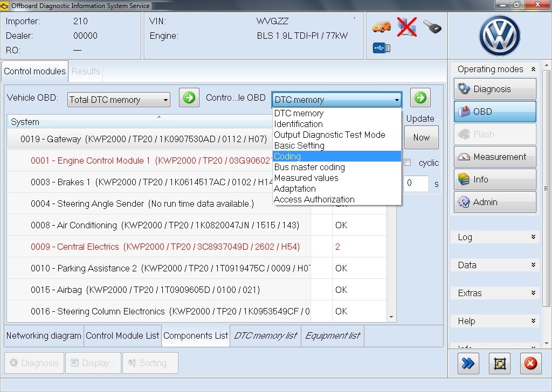
Task: Choose Basic Setting in dropdown list
Action: click(x=337, y=145)
